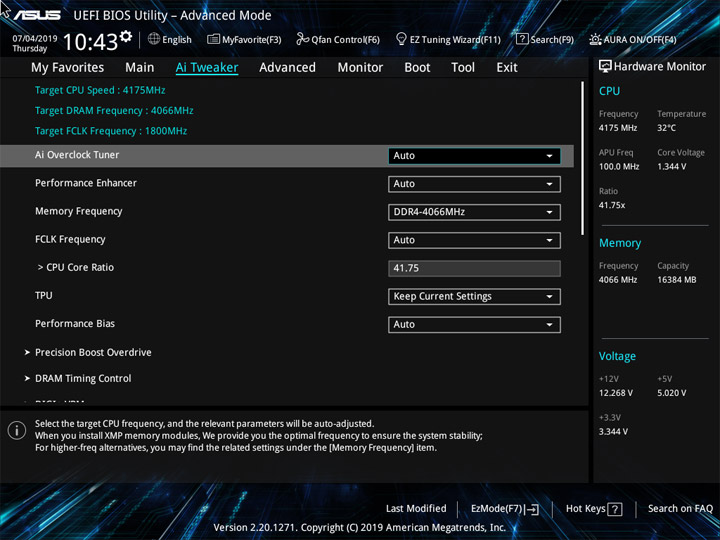Select the Ai Overclock Tuner row label
This screenshot has width=720, height=540.
77,155
